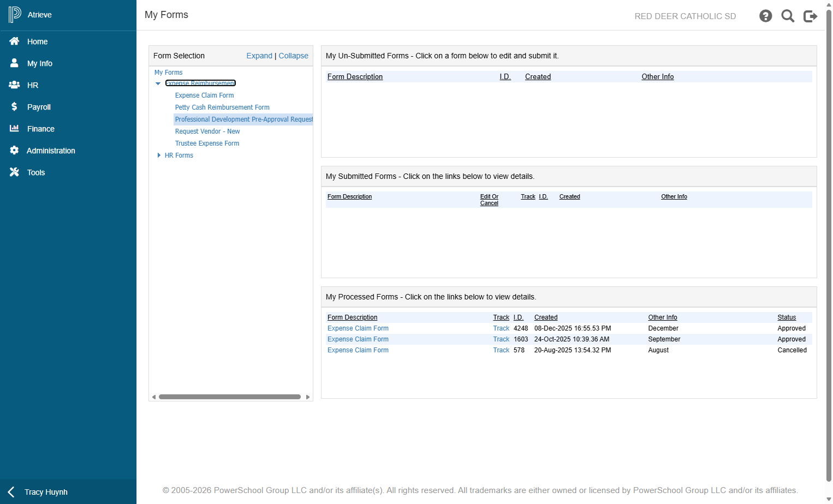
Task: Sort processed forms by Status column
Action: point(787,317)
